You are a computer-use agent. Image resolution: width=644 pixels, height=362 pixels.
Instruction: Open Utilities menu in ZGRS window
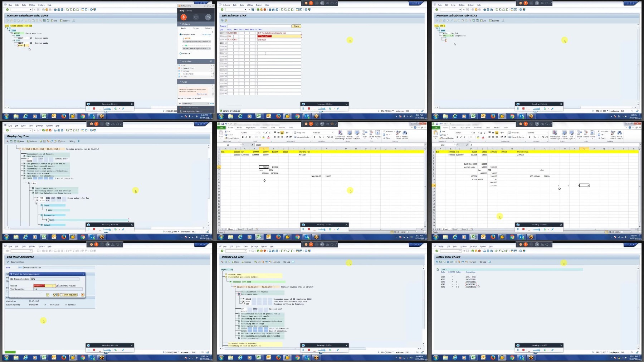(32, 5)
